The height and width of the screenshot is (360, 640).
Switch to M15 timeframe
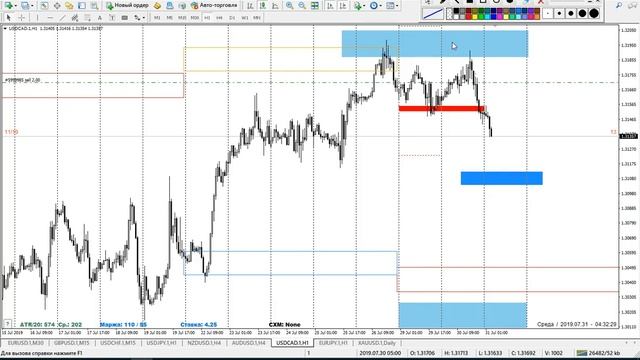[182, 18]
